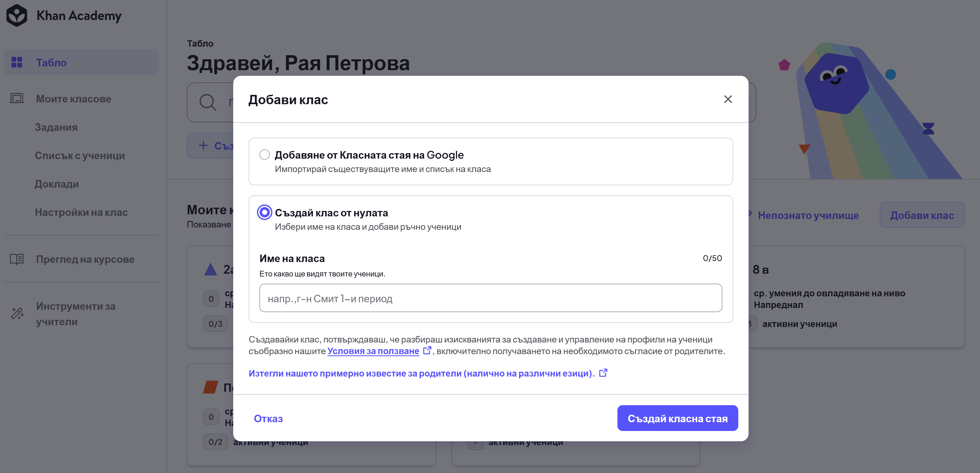Open Моите класове in sidebar

point(73,99)
